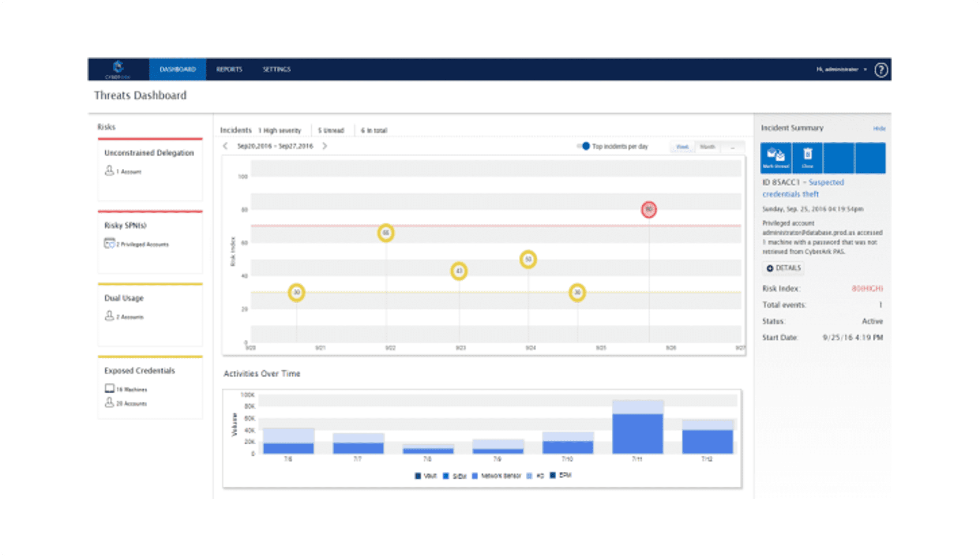Switch to the DASHBOARD tab
The image size is (980, 557).
point(177,69)
